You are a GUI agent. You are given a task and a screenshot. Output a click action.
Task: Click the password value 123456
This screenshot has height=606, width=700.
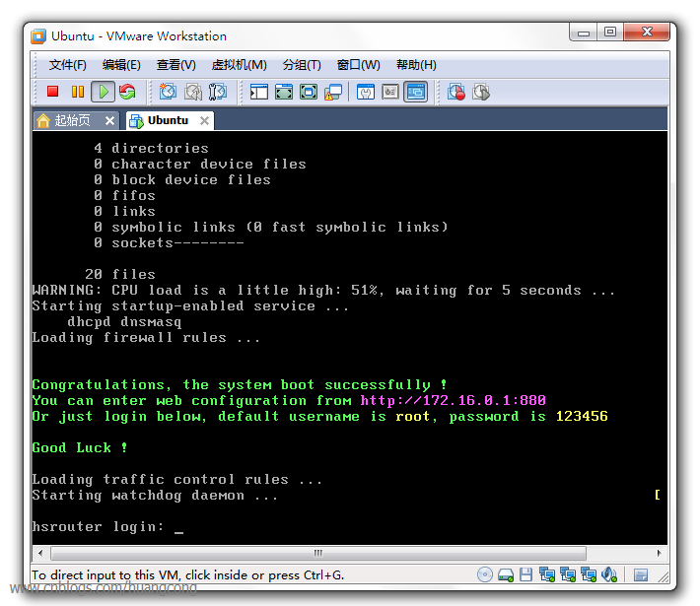(x=582, y=416)
